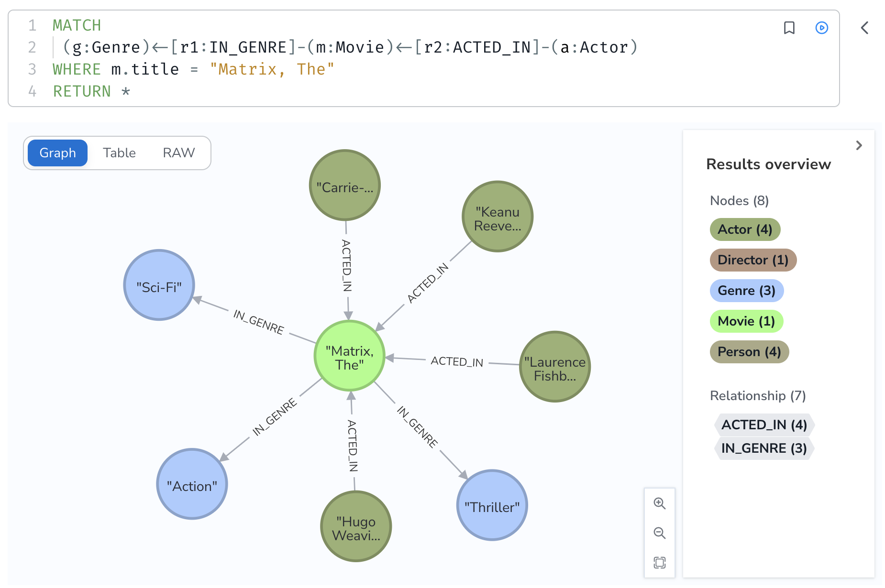Select the green Matrix, The movie node
This screenshot has width=885, height=588.
pos(350,356)
